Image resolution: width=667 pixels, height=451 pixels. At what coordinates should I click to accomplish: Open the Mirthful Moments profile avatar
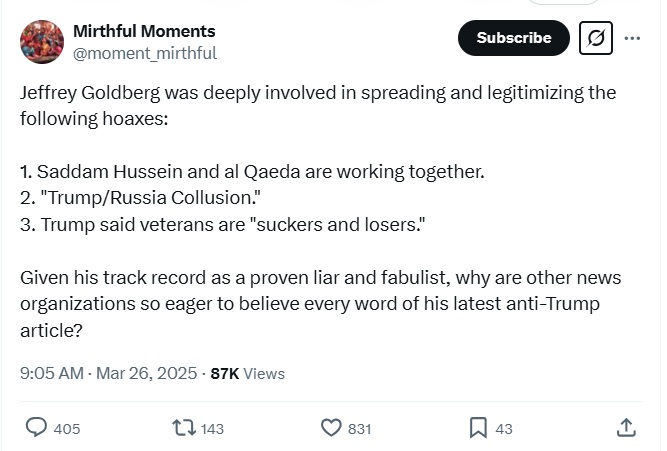point(42,42)
